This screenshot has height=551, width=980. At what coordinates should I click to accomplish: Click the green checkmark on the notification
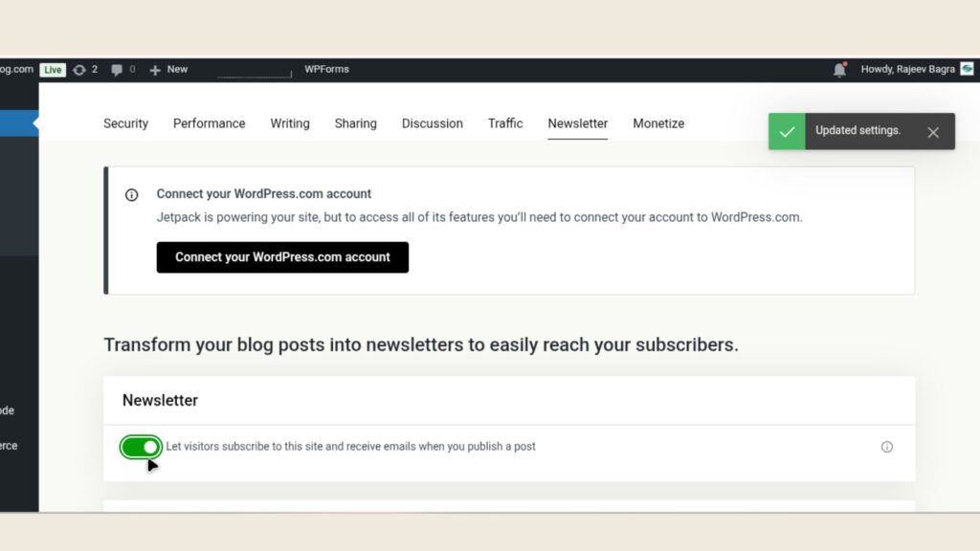pyautogui.click(x=787, y=132)
